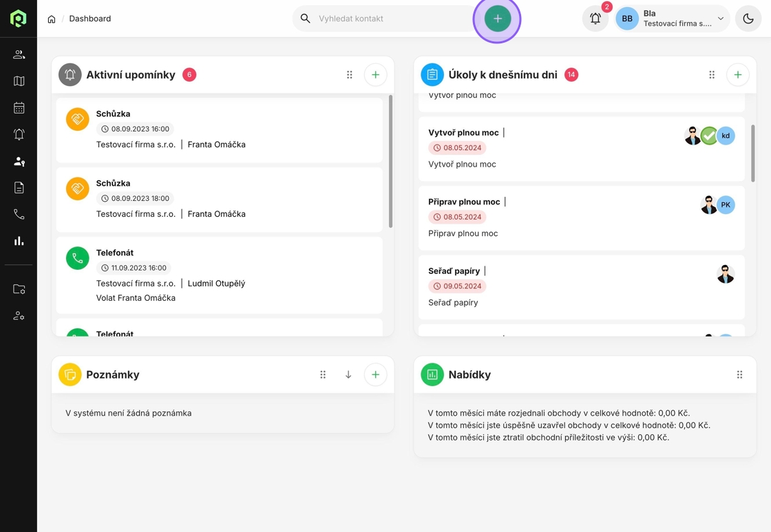This screenshot has width=771, height=532.
Task: Click the 09.05.2024 due date badge
Action: (457, 286)
